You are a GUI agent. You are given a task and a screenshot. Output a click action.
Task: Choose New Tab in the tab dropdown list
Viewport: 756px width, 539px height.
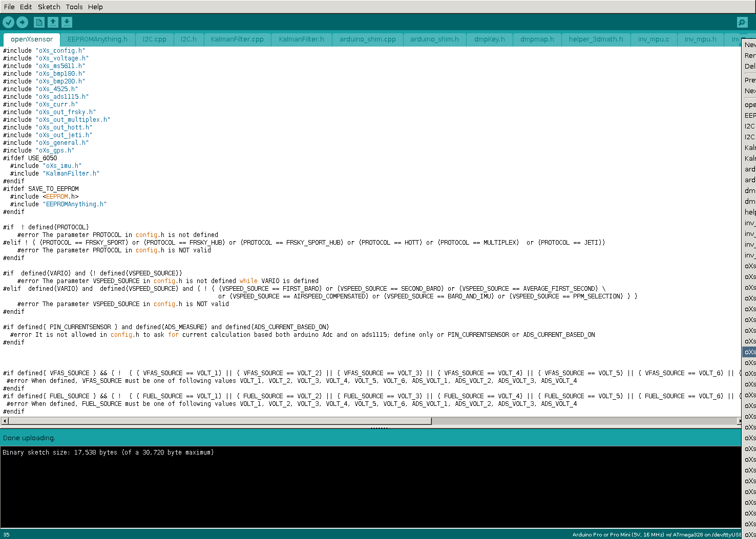pos(750,45)
